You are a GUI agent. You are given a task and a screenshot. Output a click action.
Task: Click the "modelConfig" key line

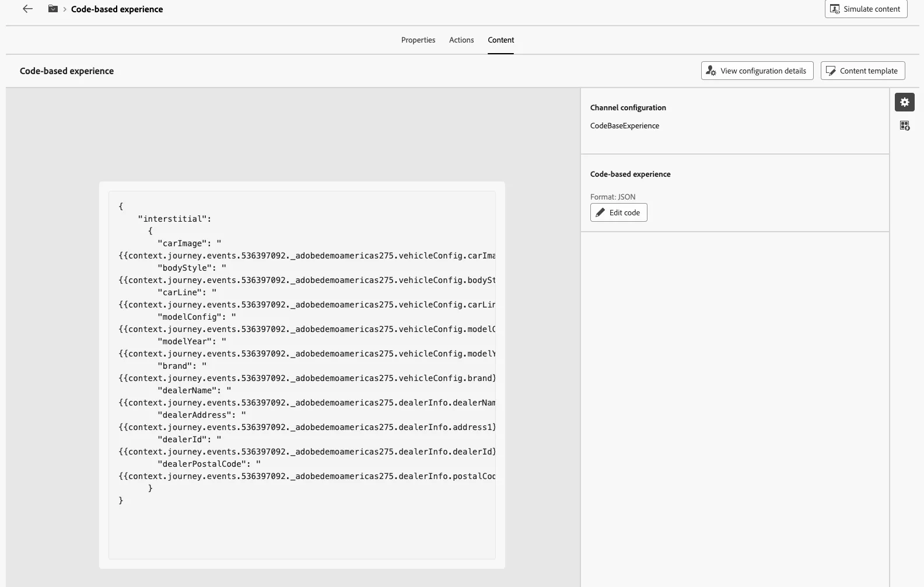pos(197,317)
